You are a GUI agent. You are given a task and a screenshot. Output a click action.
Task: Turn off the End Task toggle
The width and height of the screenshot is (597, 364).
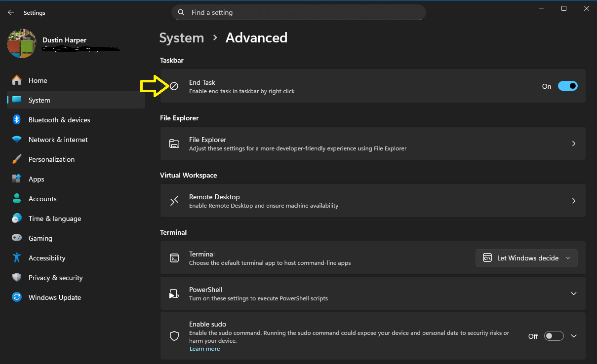(567, 86)
